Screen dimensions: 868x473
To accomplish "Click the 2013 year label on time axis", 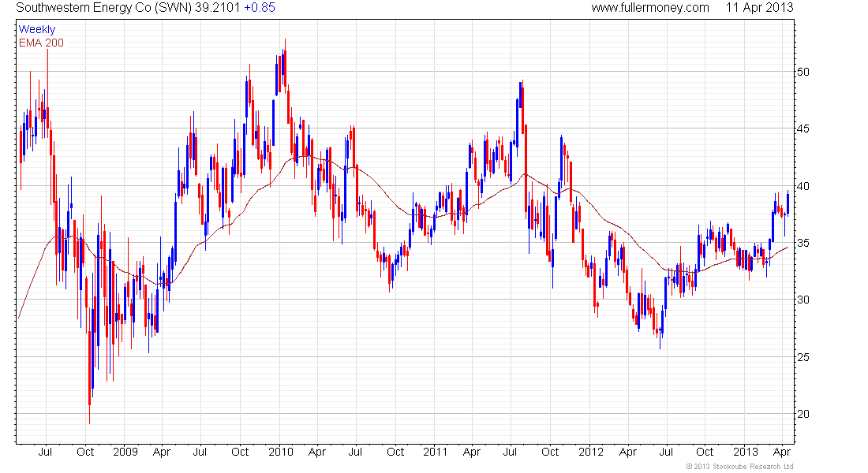I will (746, 452).
